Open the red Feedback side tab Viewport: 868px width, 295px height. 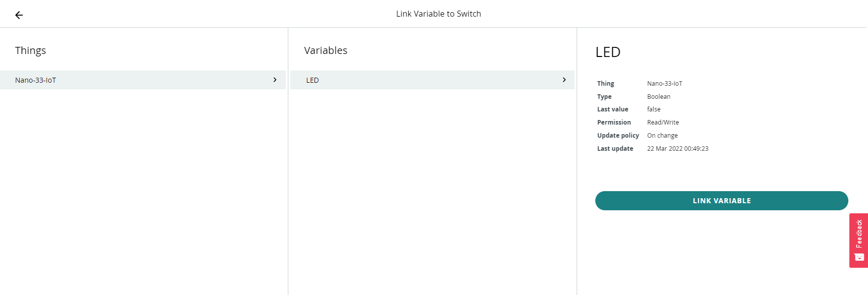click(858, 241)
